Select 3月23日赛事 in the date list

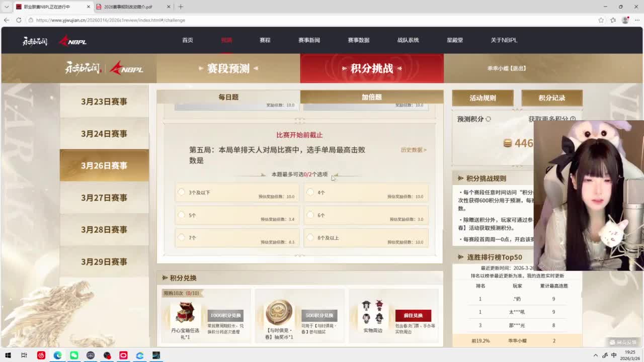pyautogui.click(x=104, y=102)
